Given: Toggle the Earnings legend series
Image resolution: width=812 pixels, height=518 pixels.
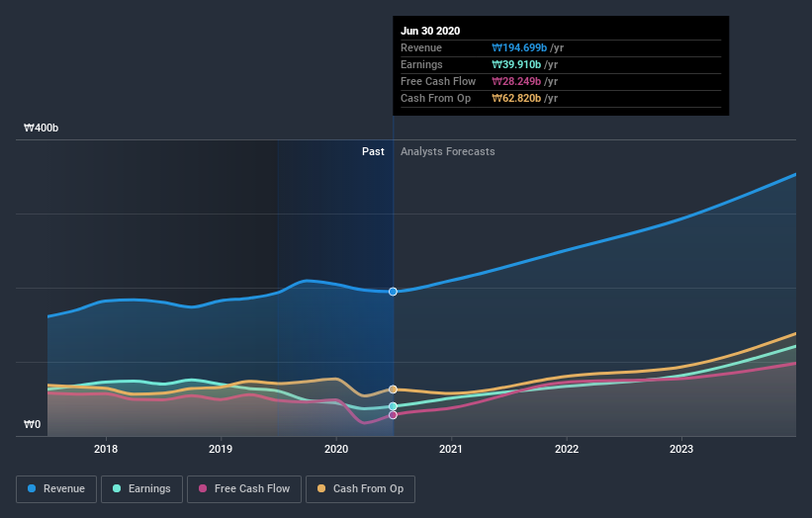Looking at the screenshot, I should (x=141, y=489).
